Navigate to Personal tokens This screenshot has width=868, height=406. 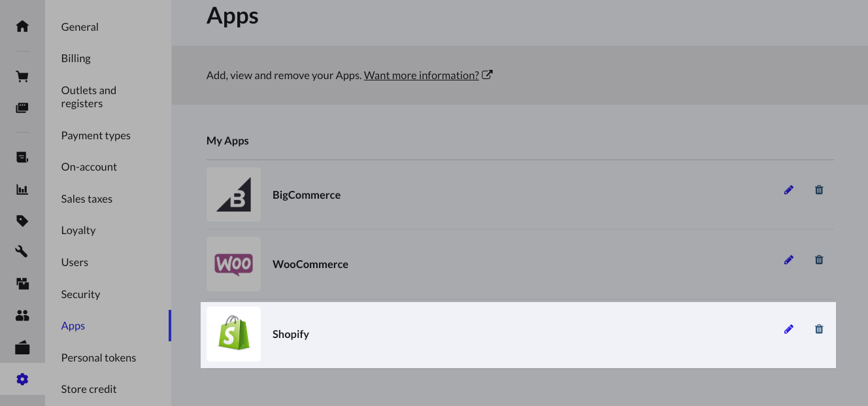coord(99,358)
